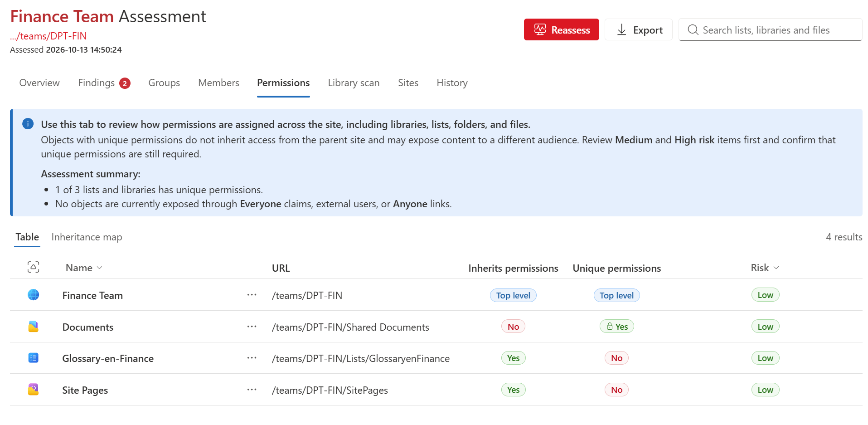The image size is (868, 425).
Task: Click the Finance Team row name
Action: (x=92, y=296)
